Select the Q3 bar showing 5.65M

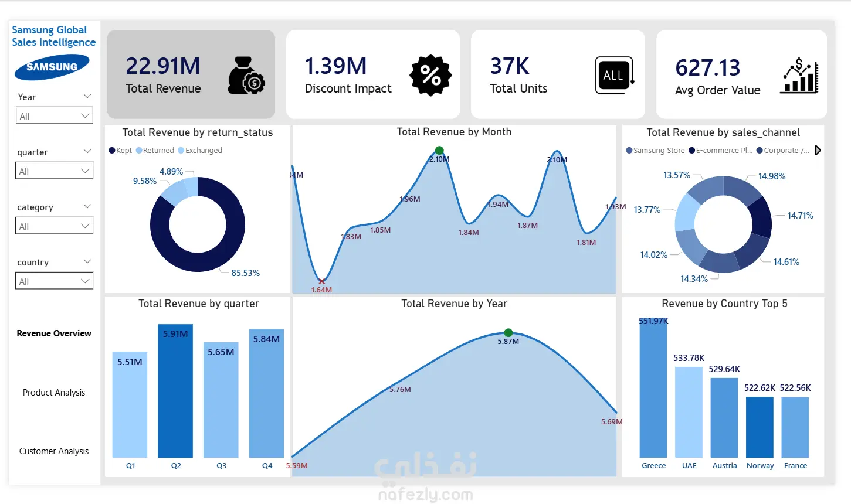tap(221, 400)
